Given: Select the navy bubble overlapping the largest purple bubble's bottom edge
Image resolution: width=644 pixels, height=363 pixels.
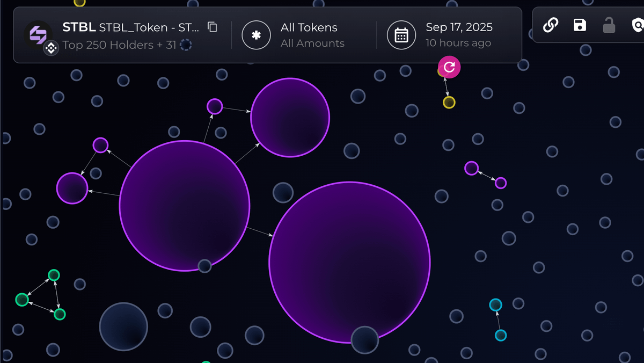Looking at the screenshot, I should (x=365, y=340).
